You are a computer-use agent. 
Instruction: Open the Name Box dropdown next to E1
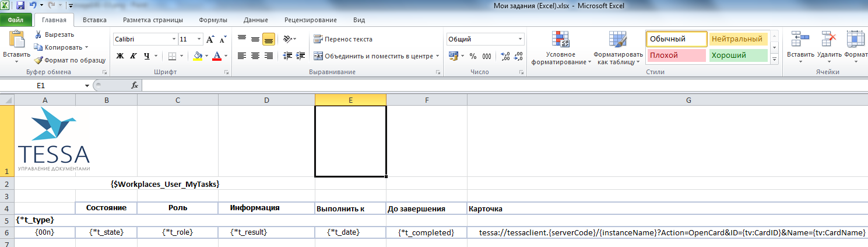tap(87, 85)
